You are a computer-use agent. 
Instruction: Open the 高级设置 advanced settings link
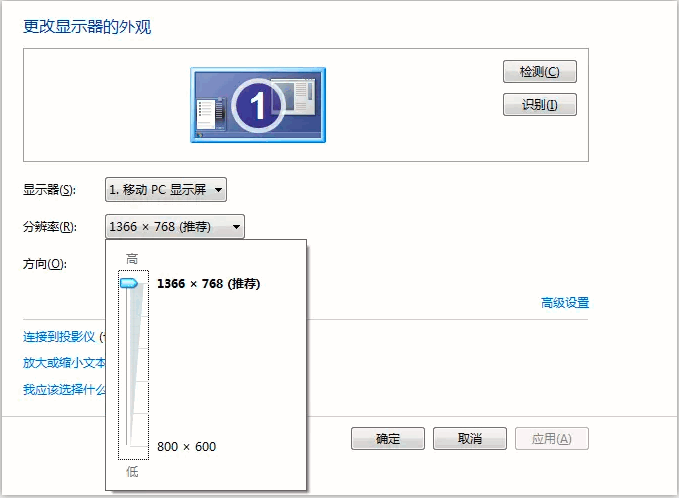click(x=565, y=302)
